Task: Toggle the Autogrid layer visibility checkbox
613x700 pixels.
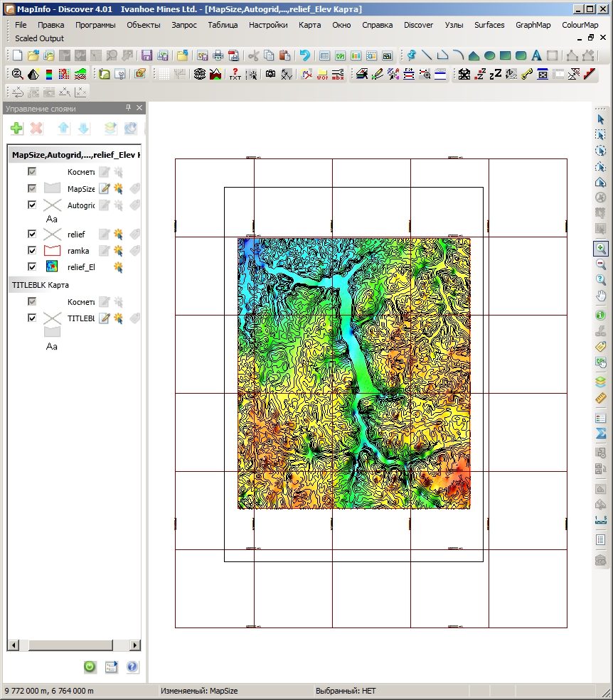Action: [x=32, y=205]
